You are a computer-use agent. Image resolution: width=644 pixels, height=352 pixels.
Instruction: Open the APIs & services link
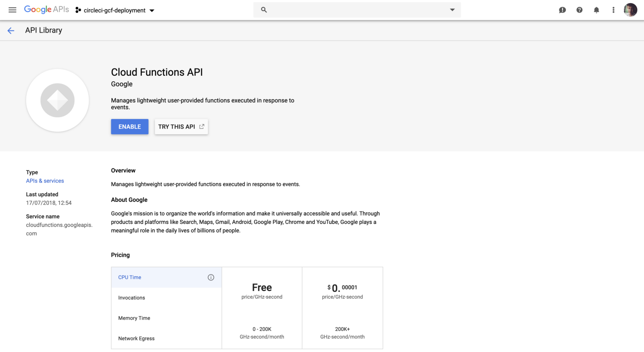(45, 181)
